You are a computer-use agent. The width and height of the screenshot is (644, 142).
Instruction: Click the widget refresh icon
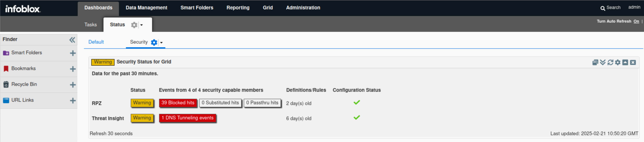tap(610, 62)
